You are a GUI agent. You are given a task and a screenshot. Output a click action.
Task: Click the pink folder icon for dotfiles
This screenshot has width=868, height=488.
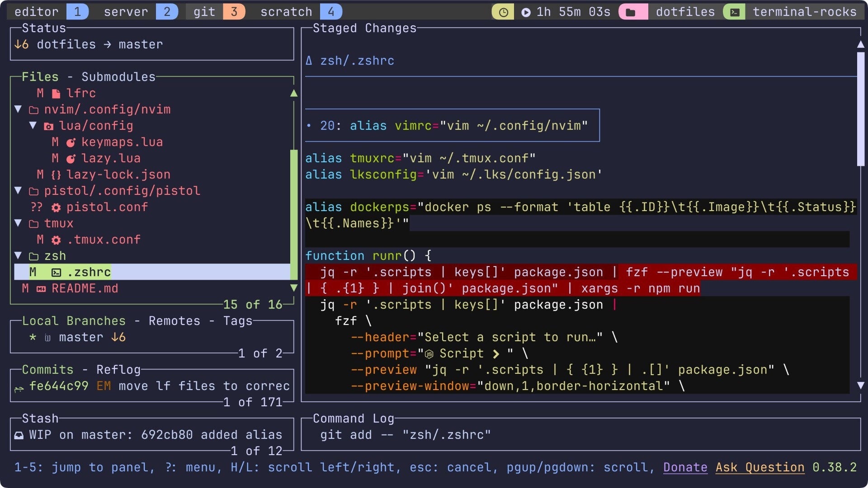pos(631,12)
